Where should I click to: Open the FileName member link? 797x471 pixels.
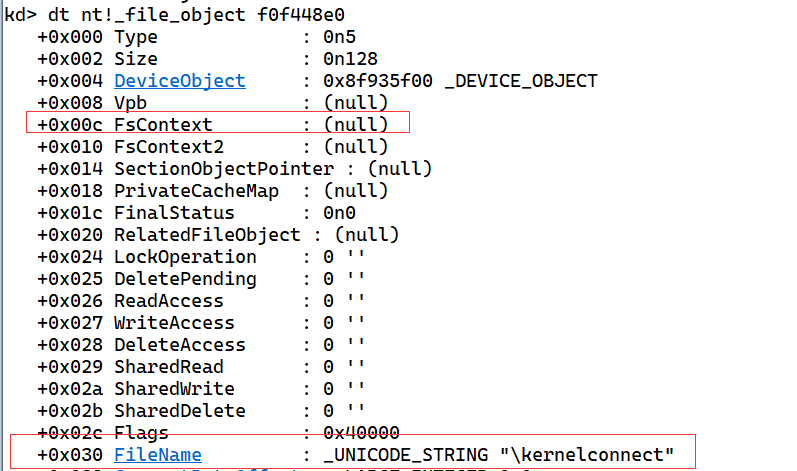158,456
